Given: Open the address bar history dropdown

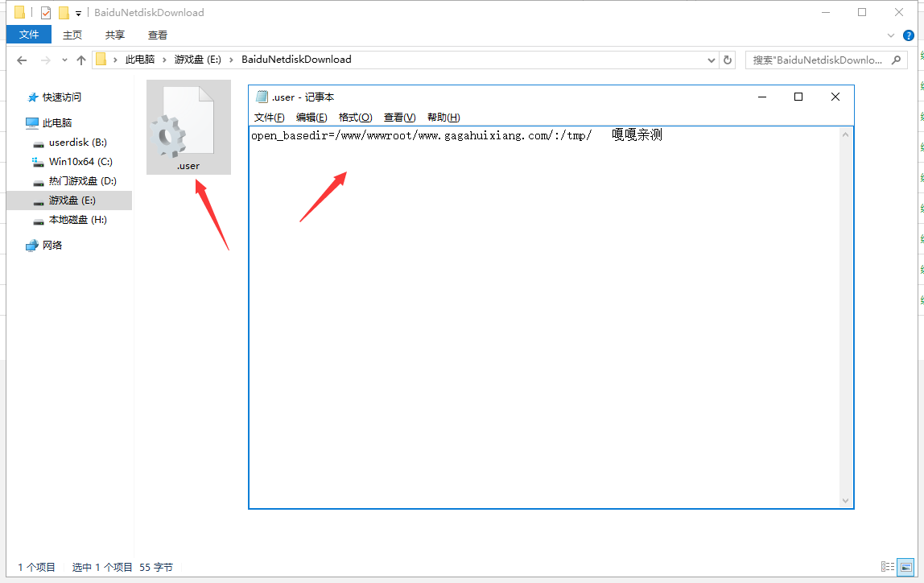Looking at the screenshot, I should pos(711,60).
